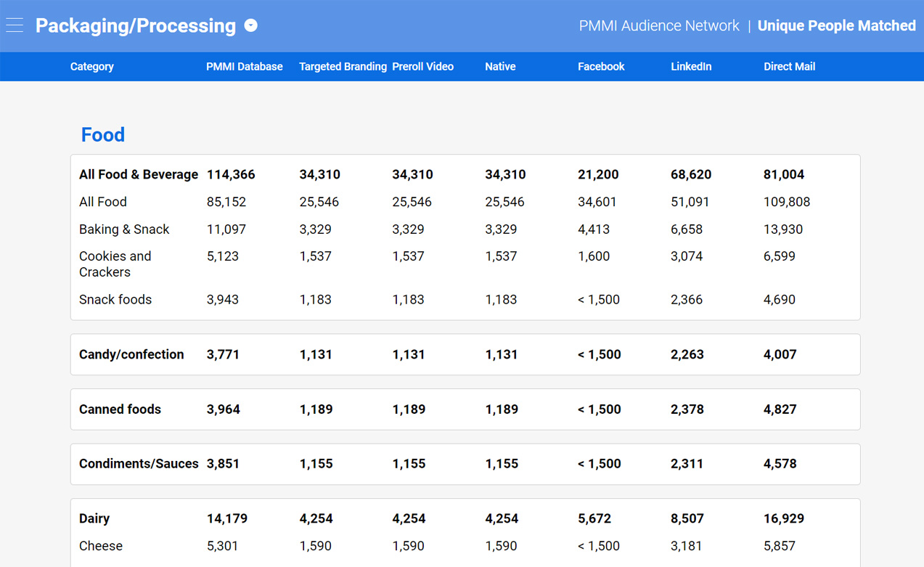
Task: Click the 13,930 Direct Mail value
Action: tap(783, 229)
